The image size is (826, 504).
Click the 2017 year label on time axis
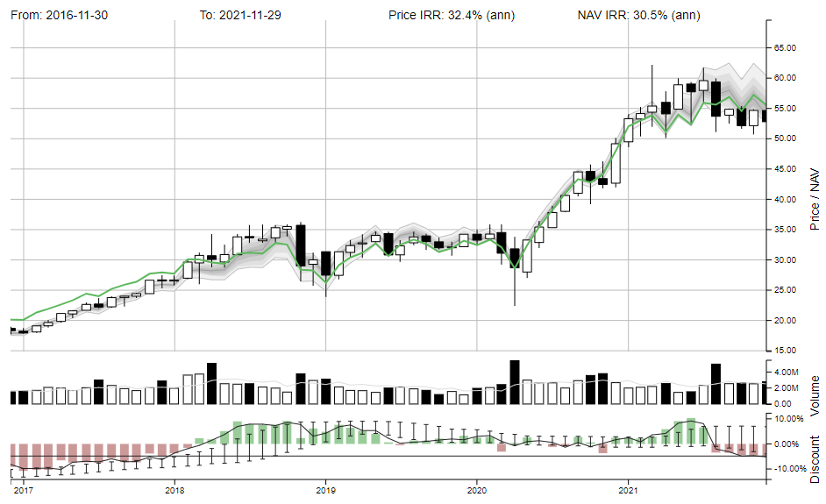[x=23, y=491]
